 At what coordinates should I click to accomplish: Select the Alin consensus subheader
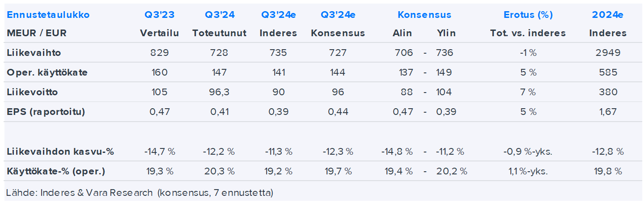pyautogui.click(x=402, y=33)
